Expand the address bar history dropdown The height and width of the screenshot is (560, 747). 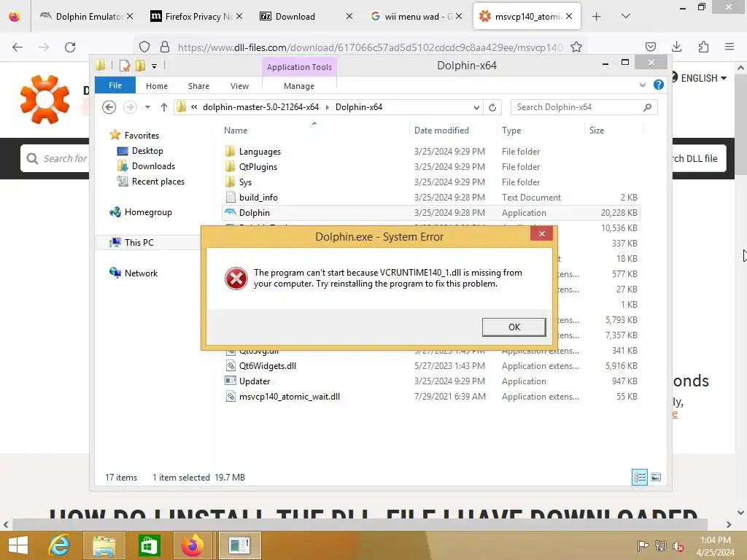(476, 108)
